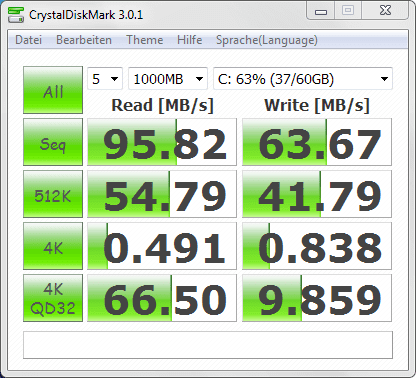This screenshot has height=378, width=416.
Task: Click the 512K write result 41.79
Action: pyautogui.click(x=317, y=194)
